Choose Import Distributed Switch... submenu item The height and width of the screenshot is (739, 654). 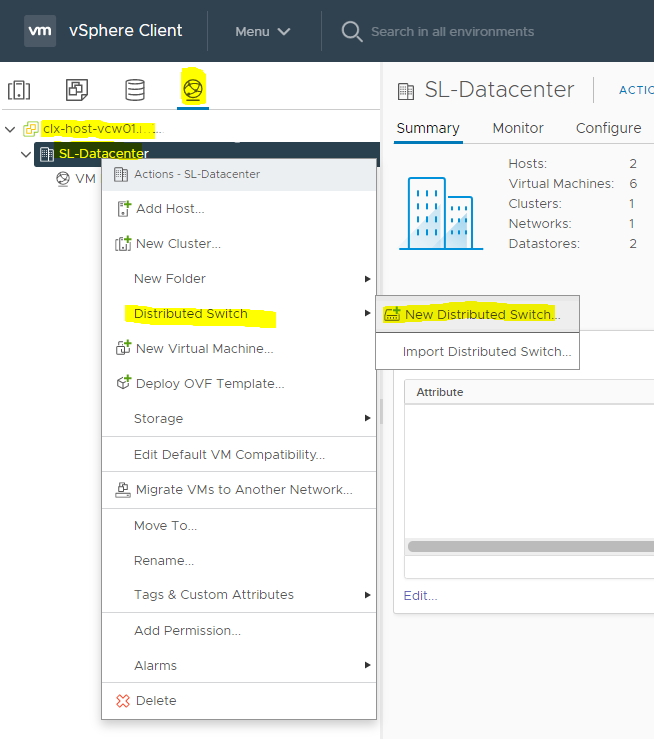(477, 352)
